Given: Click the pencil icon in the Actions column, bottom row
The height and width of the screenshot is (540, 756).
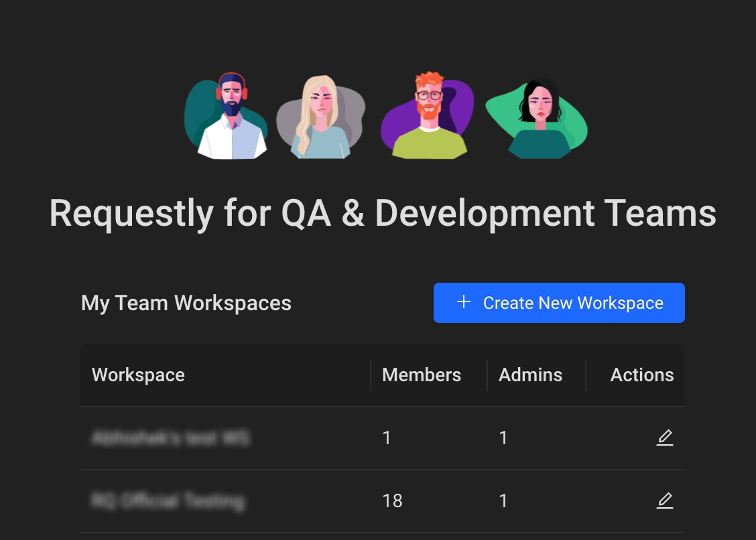Looking at the screenshot, I should click(x=664, y=500).
